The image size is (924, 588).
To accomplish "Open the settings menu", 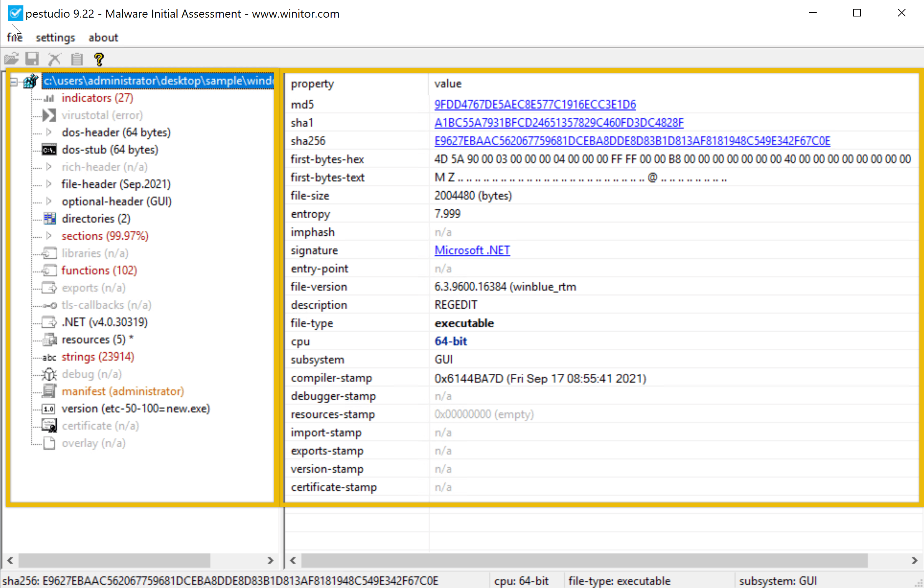I will click(x=55, y=38).
